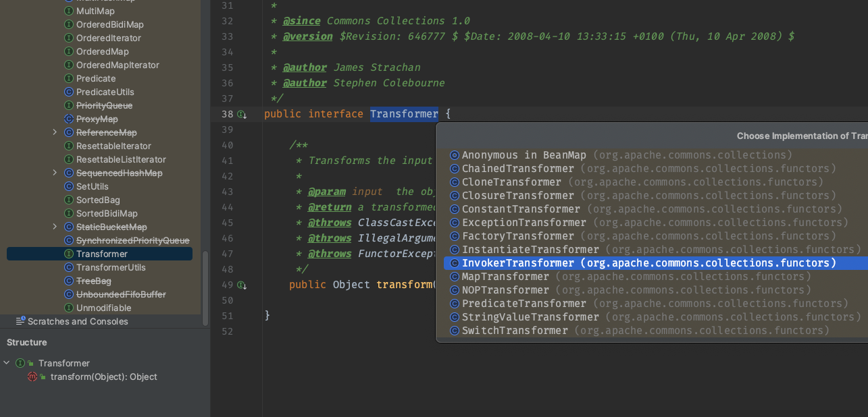Image resolution: width=868 pixels, height=417 pixels.
Task: Click the OrderedBidiMap interface icon
Action: coord(68,24)
